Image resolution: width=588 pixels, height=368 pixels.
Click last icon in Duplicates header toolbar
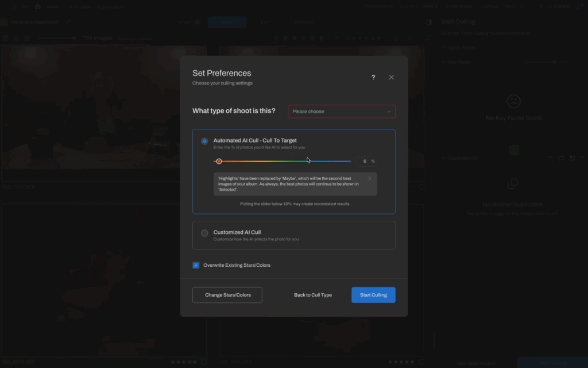point(581,158)
